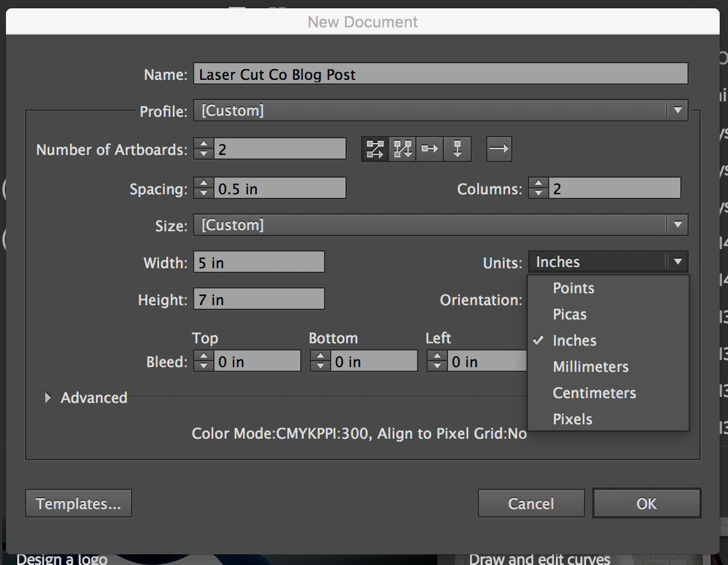The image size is (728, 565).
Task: Click the Color Mode summary text line
Action: (x=359, y=433)
